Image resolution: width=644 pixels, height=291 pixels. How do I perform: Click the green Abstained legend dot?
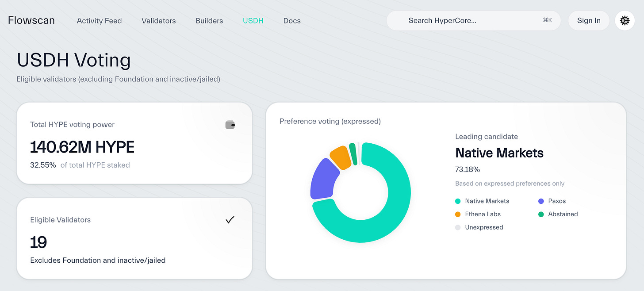(x=541, y=214)
